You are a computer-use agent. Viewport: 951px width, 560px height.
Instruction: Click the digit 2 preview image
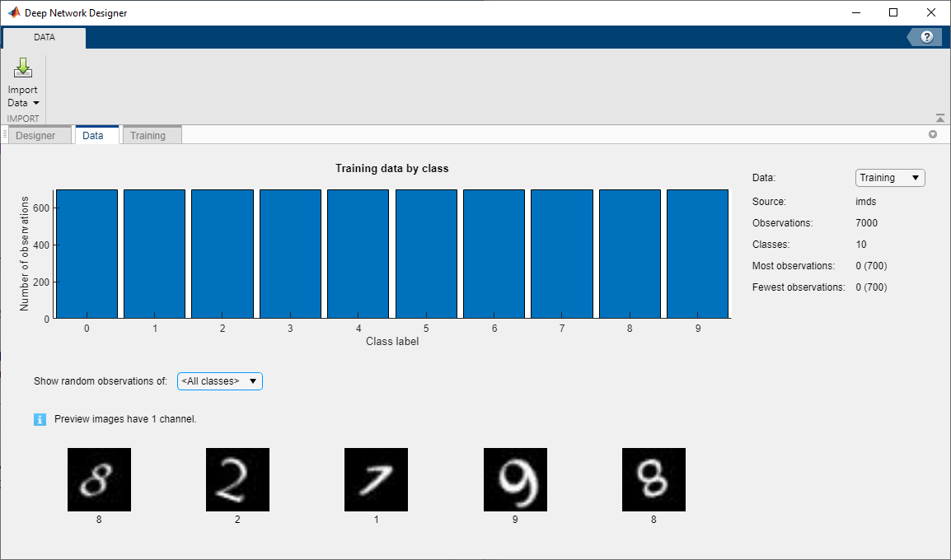coord(237,479)
